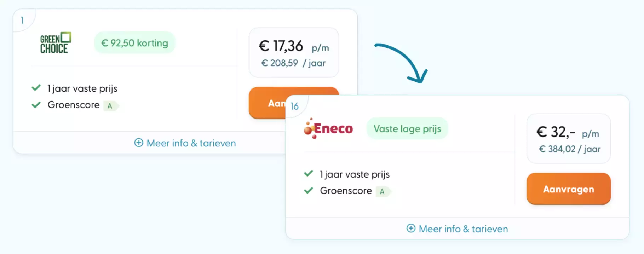Click rank number 1 corner label
This screenshot has width=644, height=254.
pyautogui.click(x=22, y=20)
